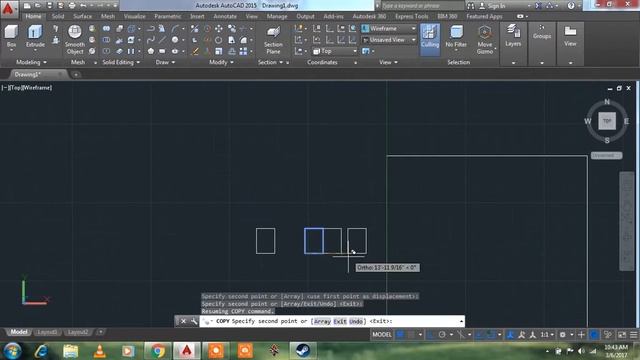The width and height of the screenshot is (640, 360).
Task: Switch to the Surface ribbon tab
Action: coord(82,16)
